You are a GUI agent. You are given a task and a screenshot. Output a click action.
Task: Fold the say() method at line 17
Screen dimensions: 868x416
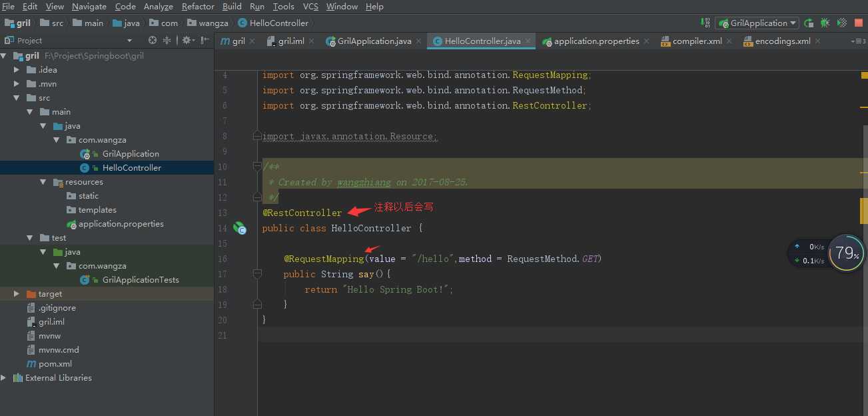[x=257, y=274]
